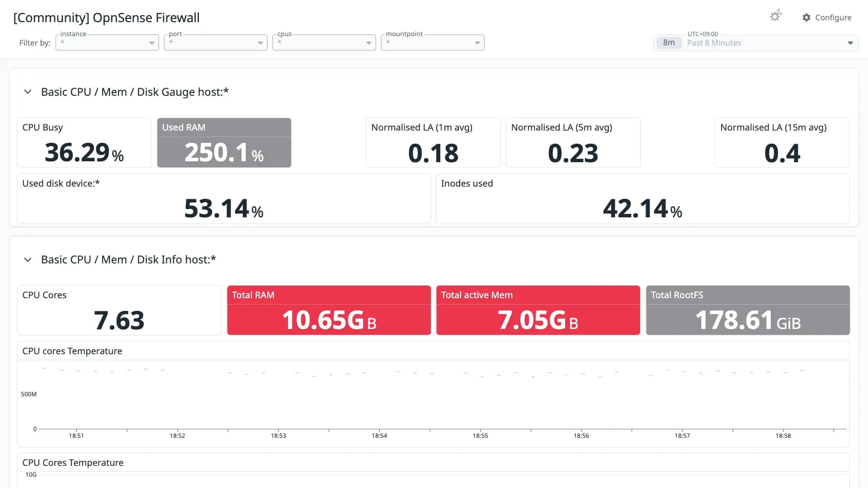This screenshot has width=868, height=488.
Task: Open the Configure settings link
Action: click(x=827, y=17)
